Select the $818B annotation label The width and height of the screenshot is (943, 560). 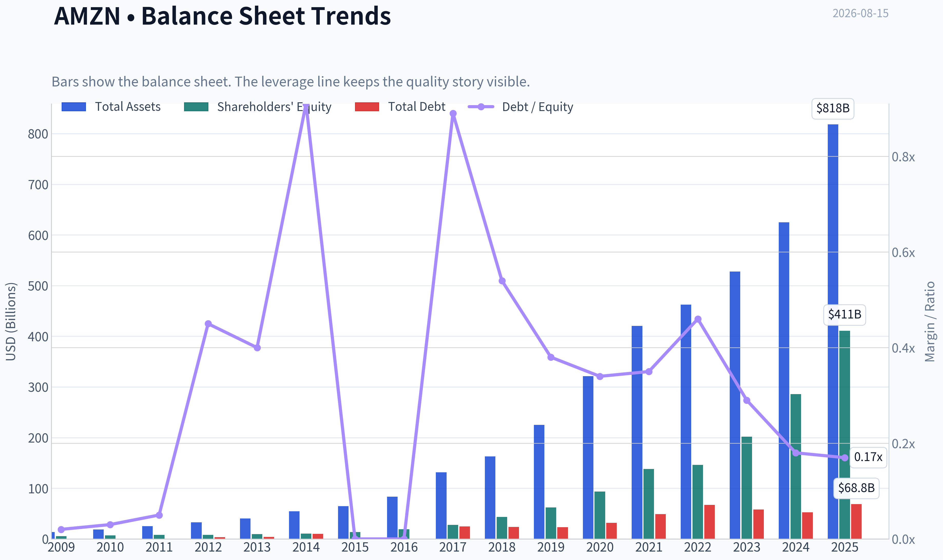coord(833,108)
